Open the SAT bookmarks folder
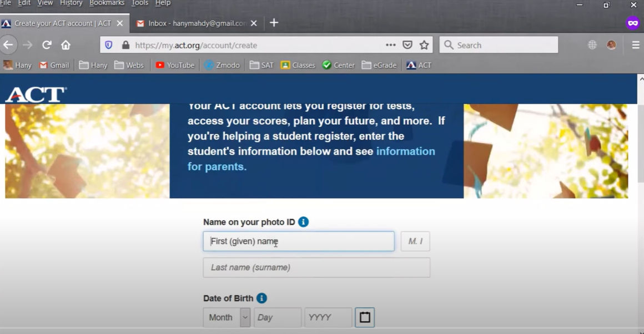Viewport: 644px width, 334px height. [x=261, y=65]
